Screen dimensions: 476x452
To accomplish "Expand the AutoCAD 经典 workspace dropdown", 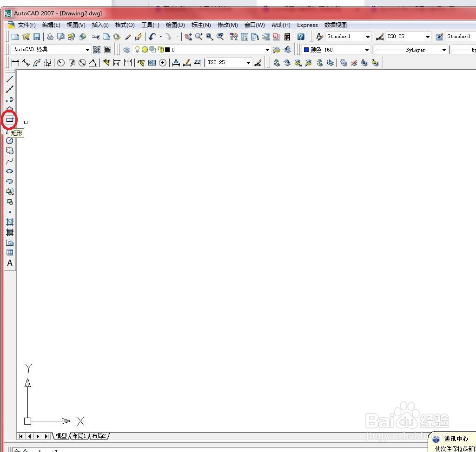I will click(x=87, y=50).
